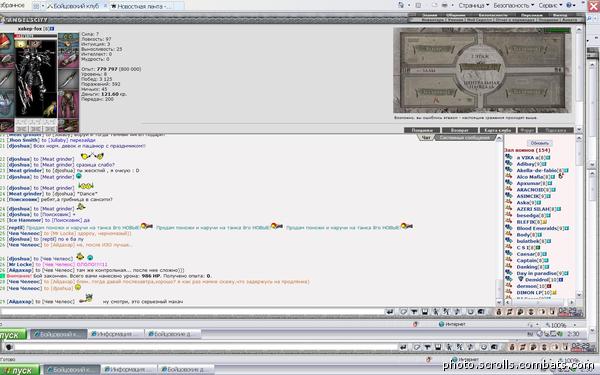Enter the Центральная площадка circle on the map
Screen dimensions: 600x375
[481, 68]
